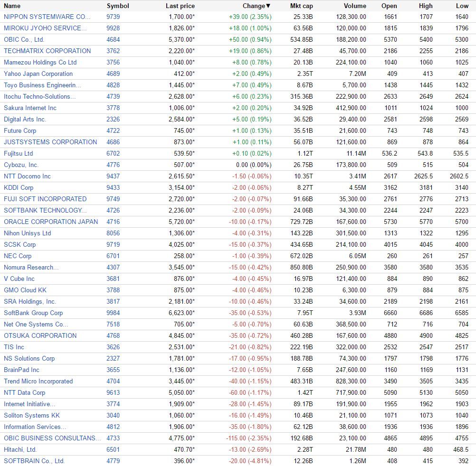The width and height of the screenshot is (476, 466).
Task: Open Future Corp link
Action: (x=20, y=130)
